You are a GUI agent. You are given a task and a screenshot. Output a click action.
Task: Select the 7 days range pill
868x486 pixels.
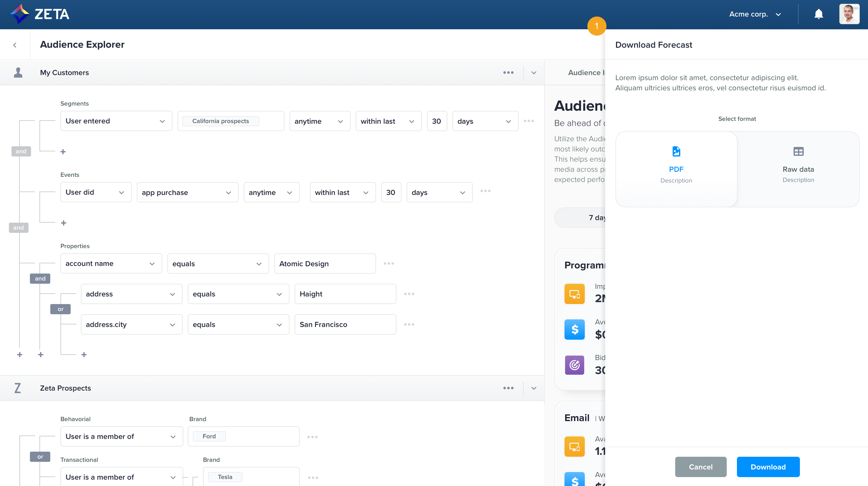580,218
